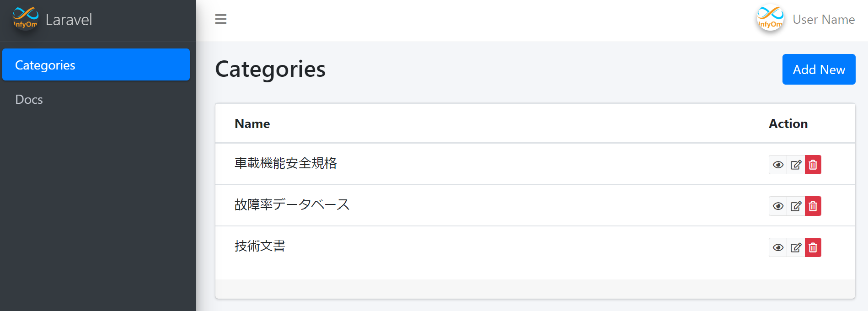Delete the 故障率データベース category
This screenshot has width=868, height=311.
(x=813, y=206)
